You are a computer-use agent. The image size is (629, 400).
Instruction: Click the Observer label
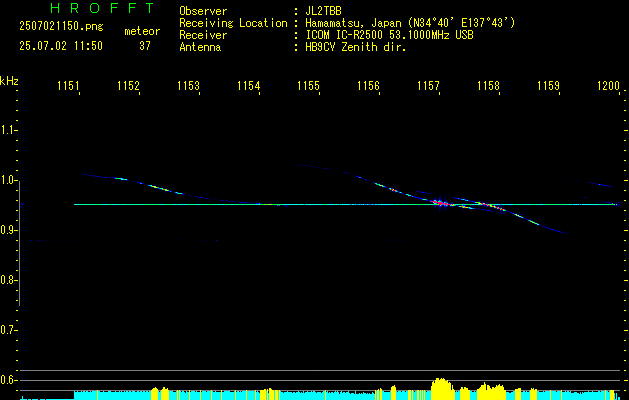[x=203, y=11]
